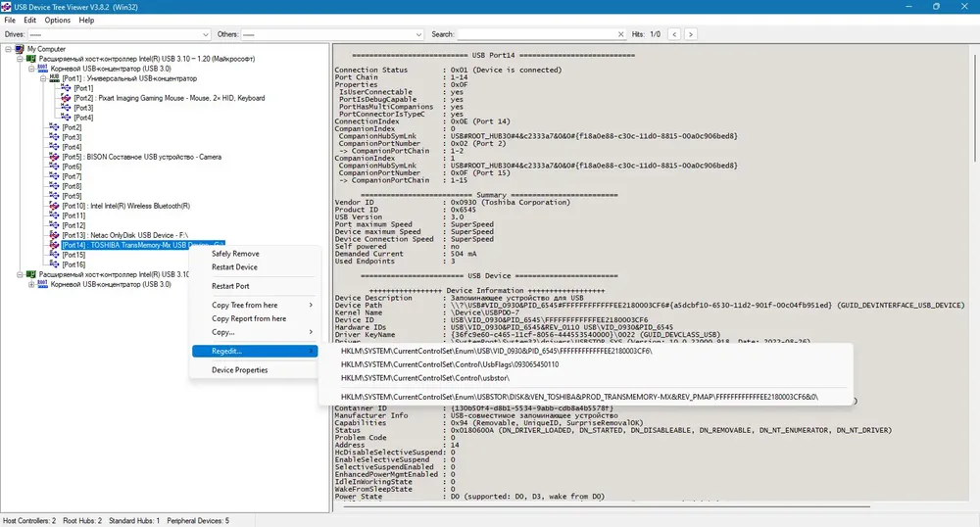Collapse the second Intel host controller node
This screenshot has width=980, height=527.
point(20,274)
